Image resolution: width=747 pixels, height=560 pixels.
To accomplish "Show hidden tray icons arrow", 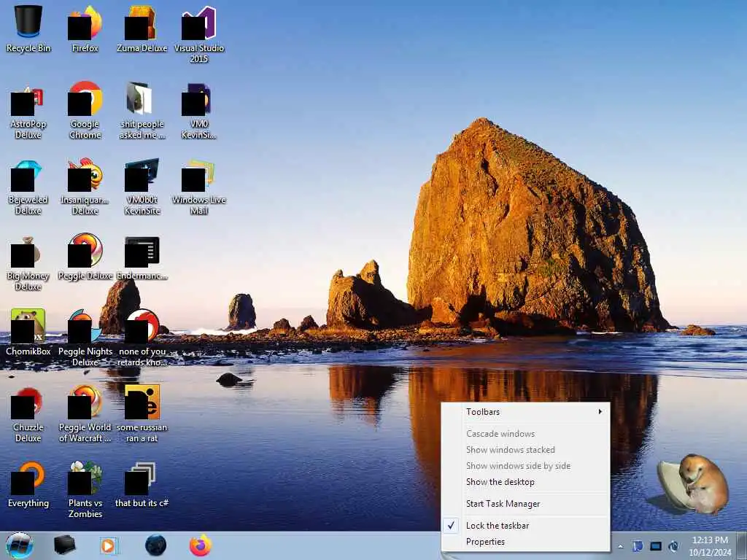I will point(620,547).
